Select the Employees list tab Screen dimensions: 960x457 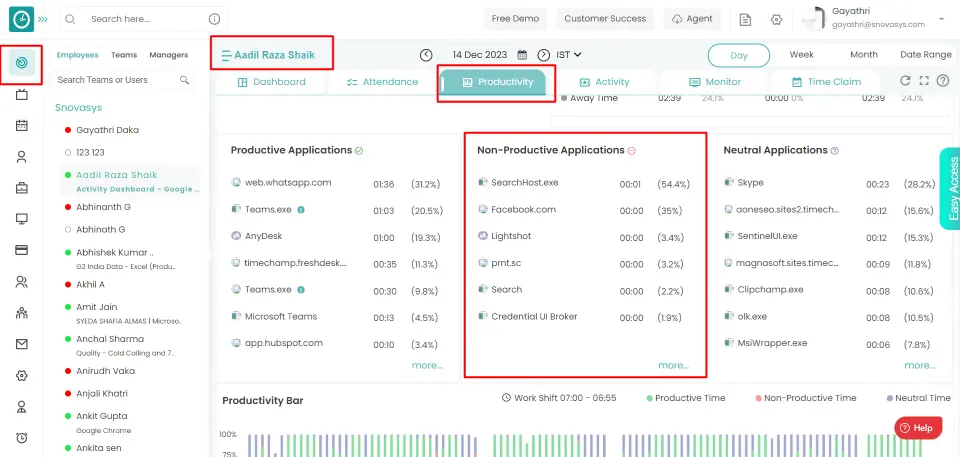point(78,55)
